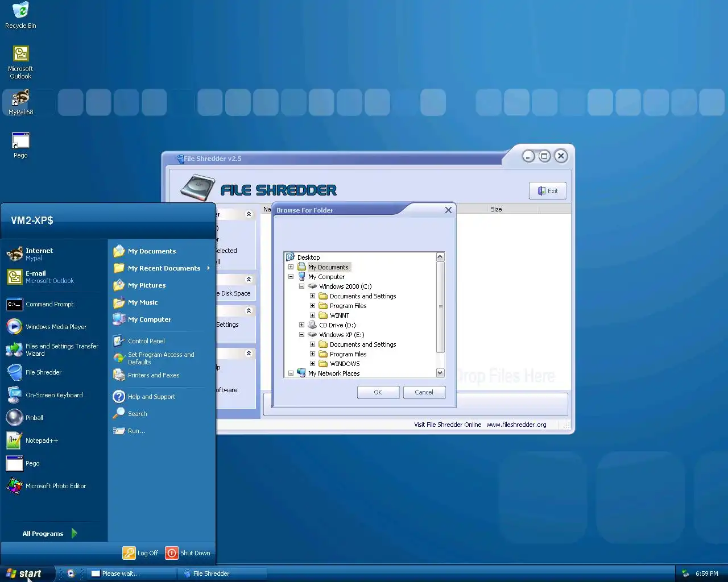
Task: Click Cancel in Browse For Folder
Action: 424,392
